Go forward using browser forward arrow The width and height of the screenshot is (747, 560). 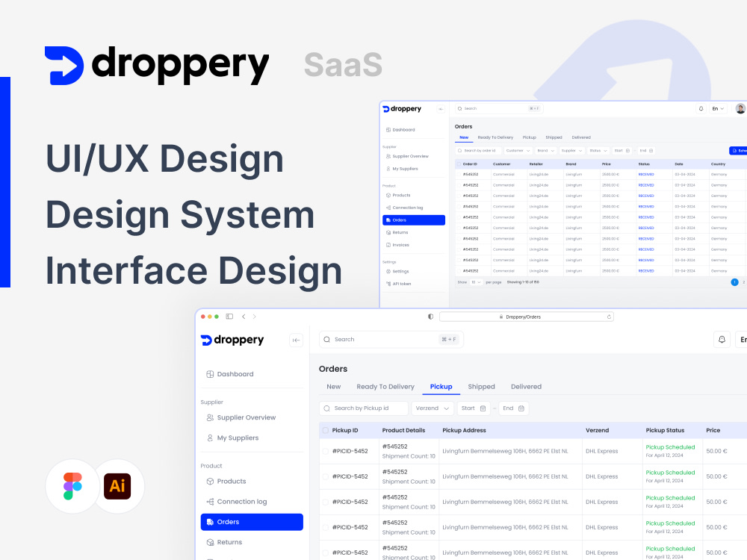pyautogui.click(x=255, y=316)
